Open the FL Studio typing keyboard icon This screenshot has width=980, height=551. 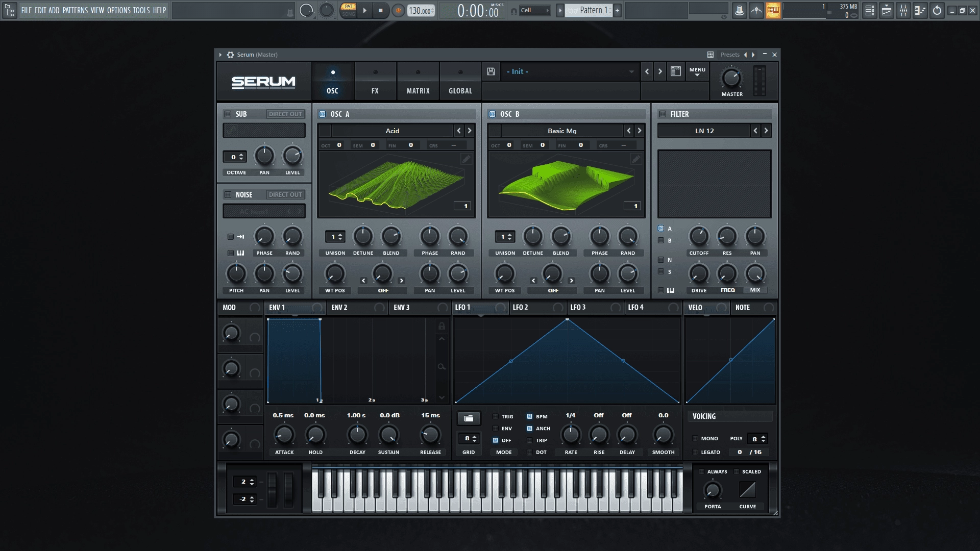(x=773, y=10)
